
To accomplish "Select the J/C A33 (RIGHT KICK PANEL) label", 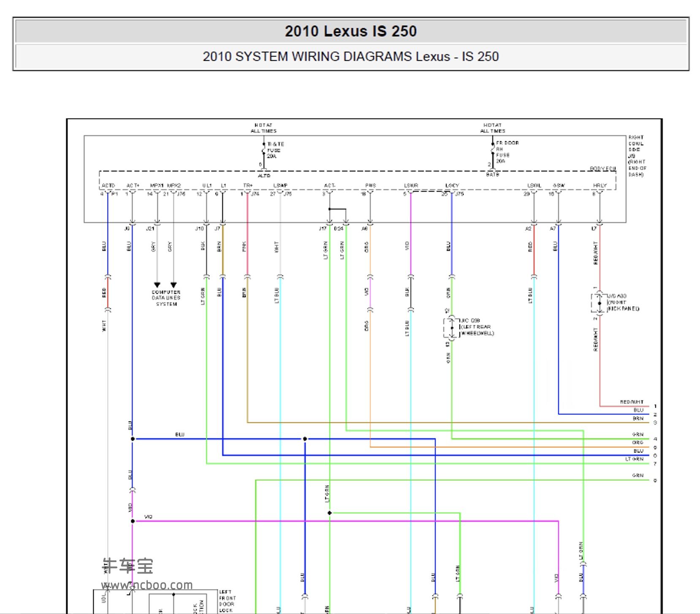I will pyautogui.click(x=623, y=302).
